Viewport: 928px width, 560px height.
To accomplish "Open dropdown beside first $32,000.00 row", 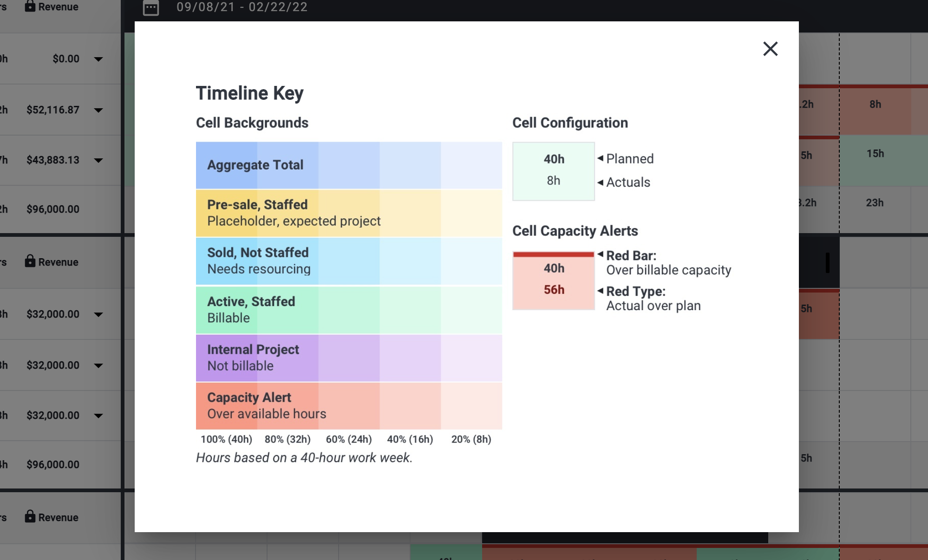I will pos(98,314).
